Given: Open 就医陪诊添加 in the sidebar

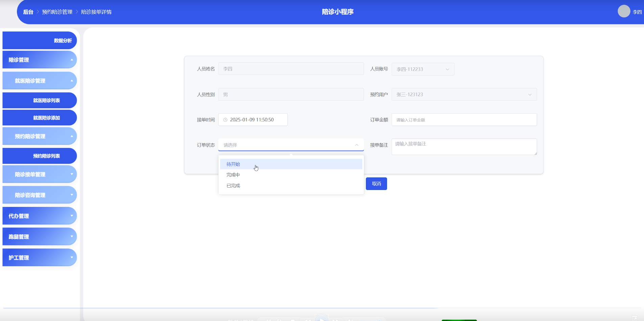Looking at the screenshot, I should click(x=40, y=118).
